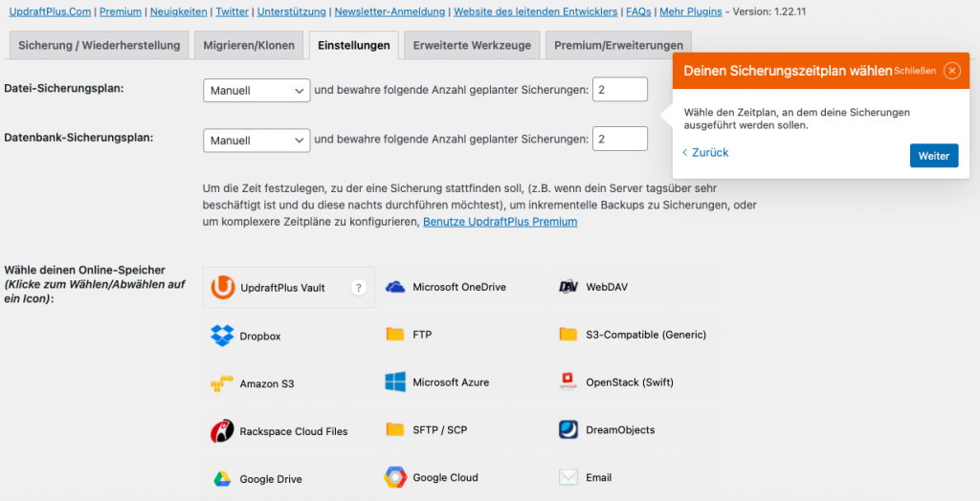Choose the S3-Compatible (Generic) folder icon
980x501 pixels.
click(568, 335)
